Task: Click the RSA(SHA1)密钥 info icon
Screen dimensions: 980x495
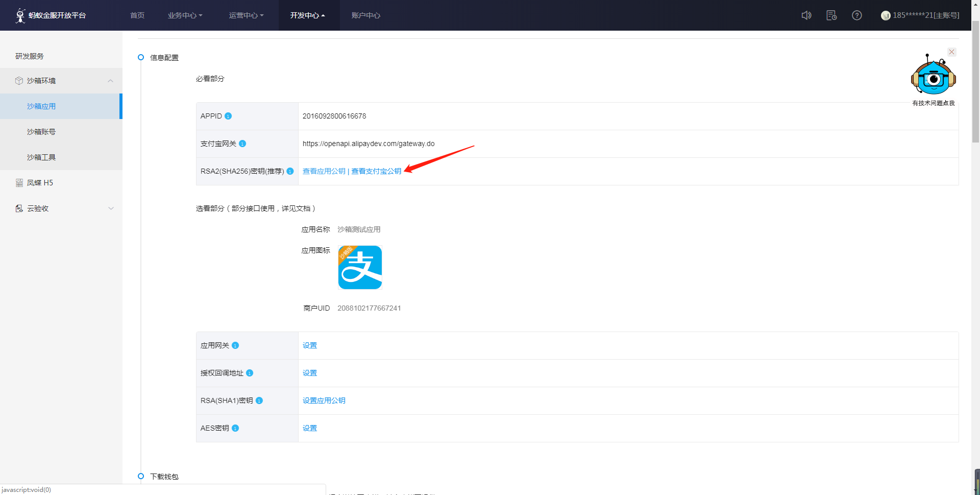Action: (x=259, y=400)
